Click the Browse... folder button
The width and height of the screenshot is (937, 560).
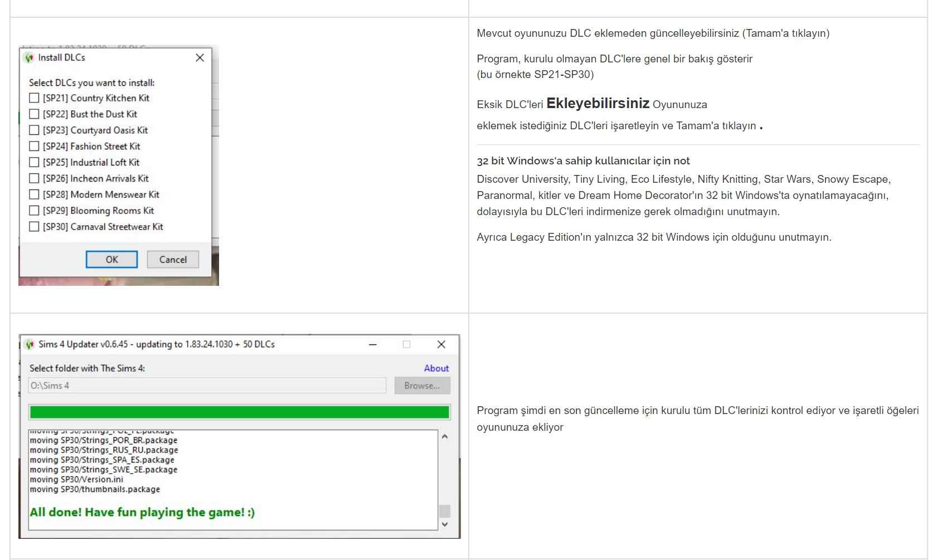tap(422, 386)
